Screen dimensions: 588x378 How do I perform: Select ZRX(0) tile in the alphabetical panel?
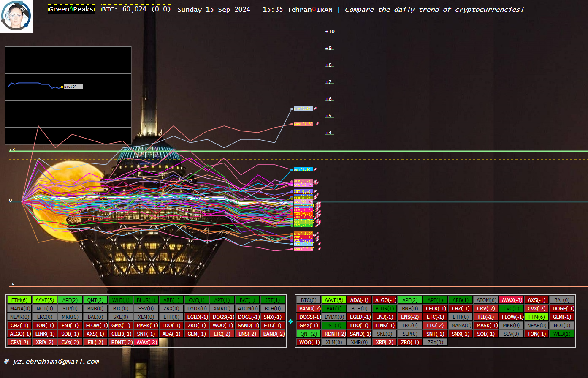click(x=435, y=343)
